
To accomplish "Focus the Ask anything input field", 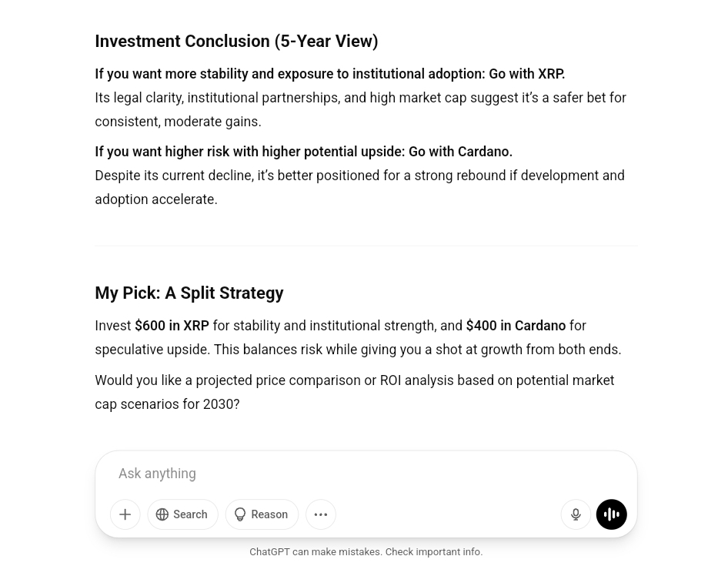I will (x=331, y=474).
